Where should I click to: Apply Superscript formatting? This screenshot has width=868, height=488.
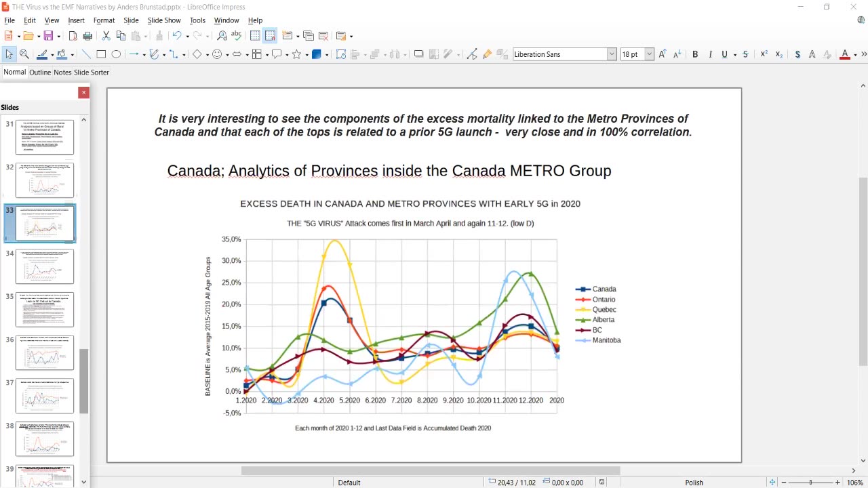tap(764, 54)
